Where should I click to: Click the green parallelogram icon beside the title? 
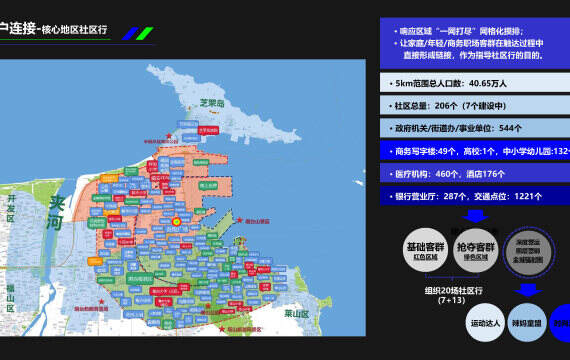[145, 33]
